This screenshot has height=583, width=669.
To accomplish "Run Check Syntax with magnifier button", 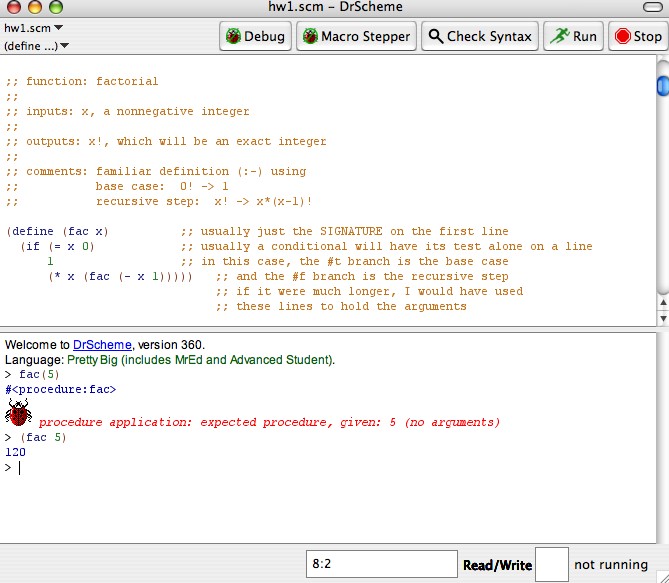I will point(479,36).
